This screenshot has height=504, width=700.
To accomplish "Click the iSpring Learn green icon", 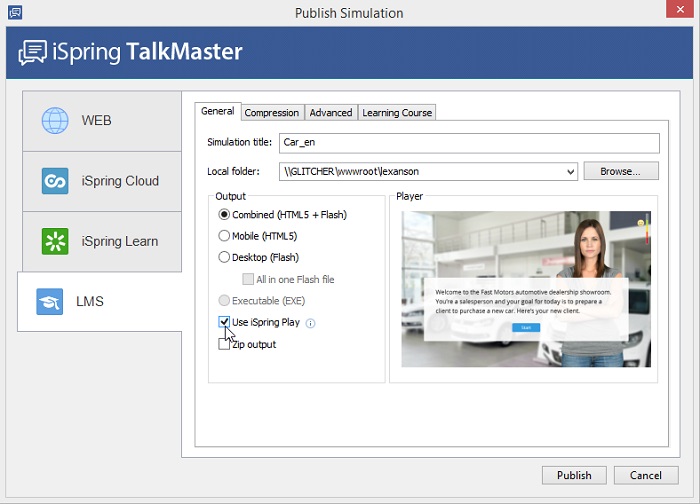I will point(54,241).
